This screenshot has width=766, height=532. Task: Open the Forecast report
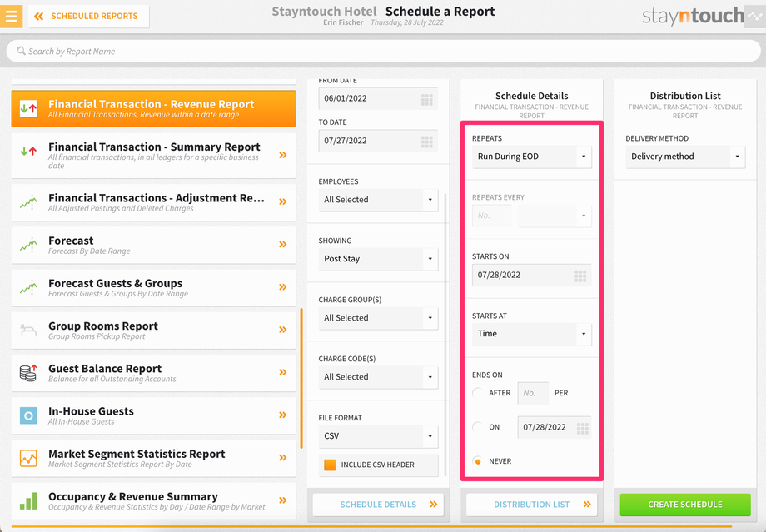click(x=153, y=245)
